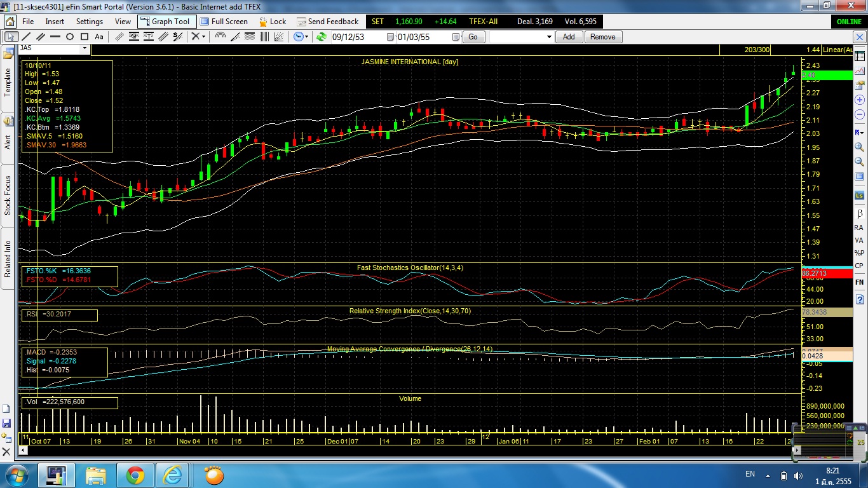This screenshot has width=868, height=488.
Task: Click the home icon beside the File menu
Action: pyautogui.click(x=10, y=21)
